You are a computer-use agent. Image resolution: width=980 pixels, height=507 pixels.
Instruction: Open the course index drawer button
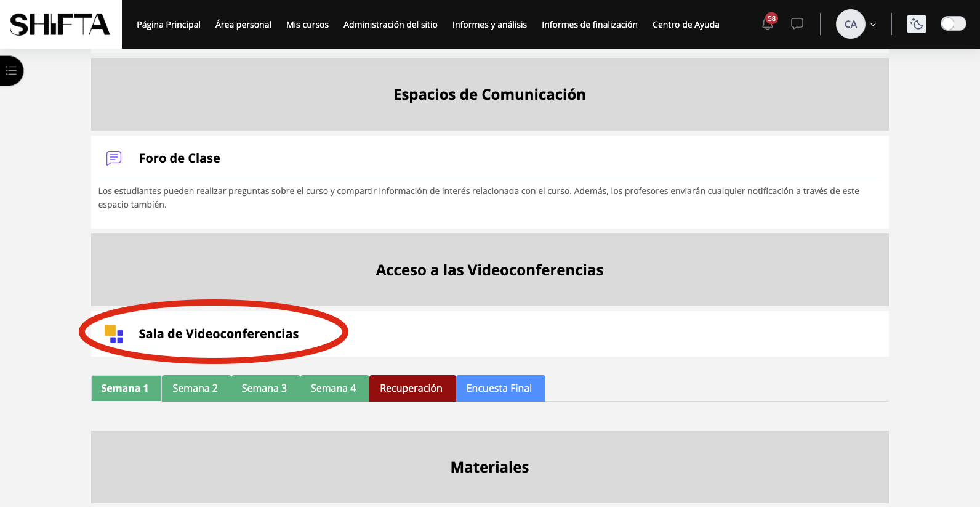11,71
